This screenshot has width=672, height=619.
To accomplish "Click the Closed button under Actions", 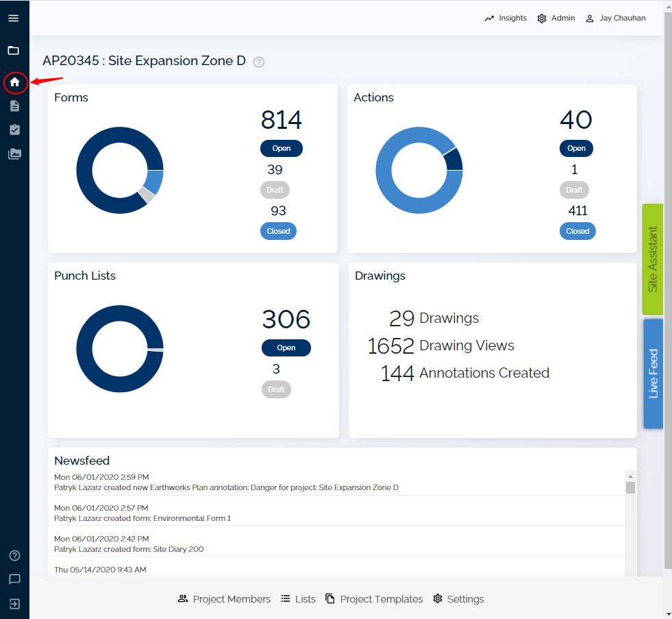I will [x=577, y=231].
